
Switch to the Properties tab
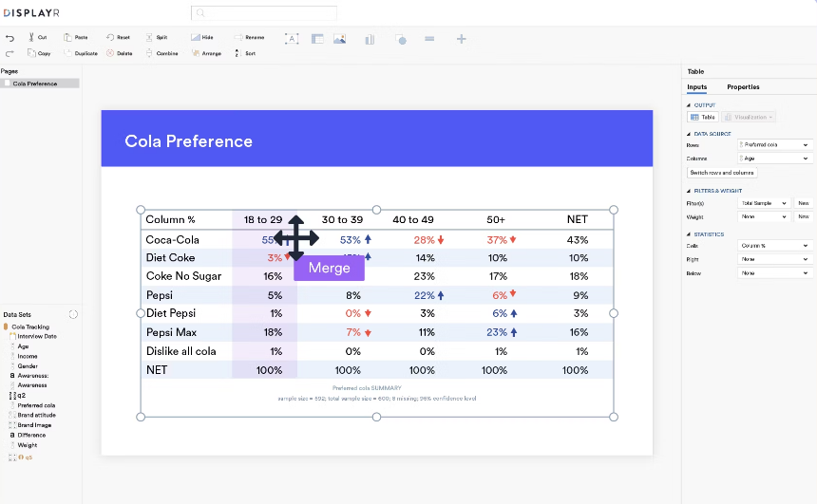pyautogui.click(x=743, y=87)
